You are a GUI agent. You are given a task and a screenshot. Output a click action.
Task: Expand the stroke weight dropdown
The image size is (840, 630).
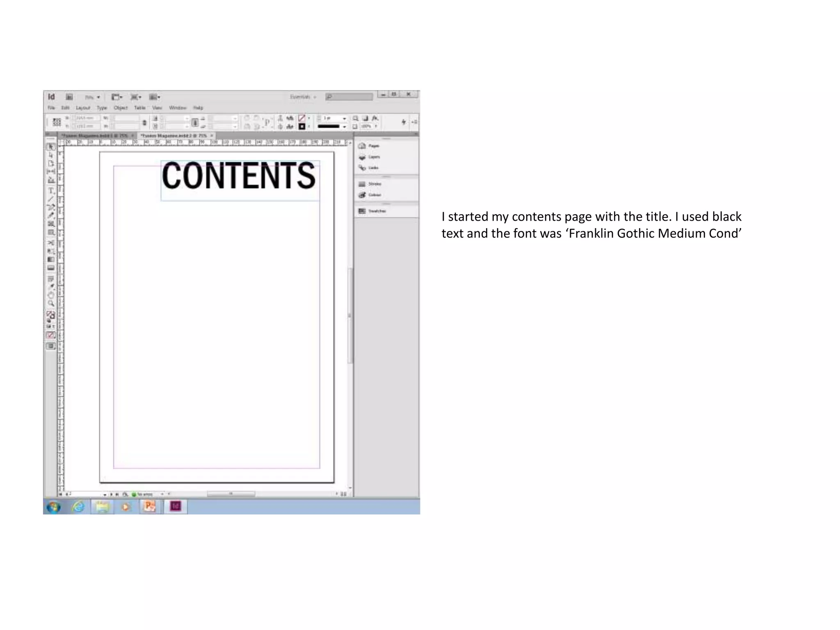pyautogui.click(x=344, y=119)
